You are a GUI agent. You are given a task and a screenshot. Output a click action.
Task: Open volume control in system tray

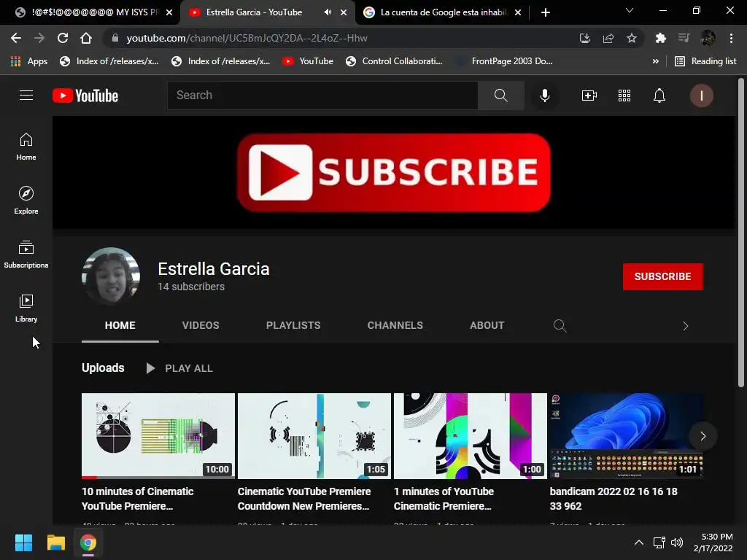(676, 542)
